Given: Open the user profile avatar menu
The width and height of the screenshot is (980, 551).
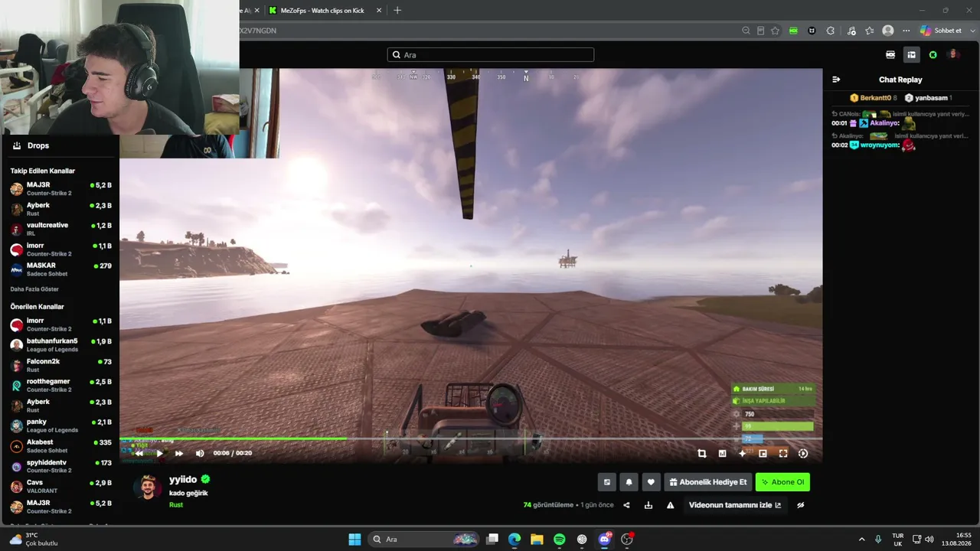Looking at the screenshot, I should (x=954, y=54).
